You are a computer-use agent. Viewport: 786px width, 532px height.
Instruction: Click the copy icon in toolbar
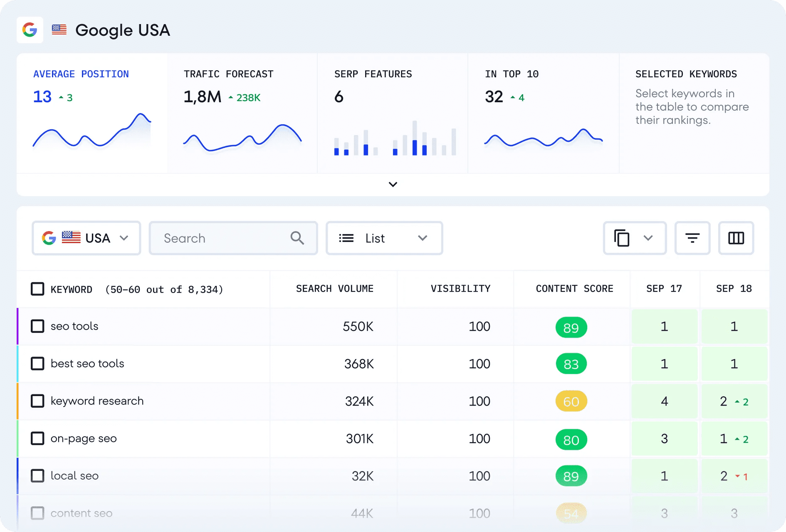tap(622, 238)
